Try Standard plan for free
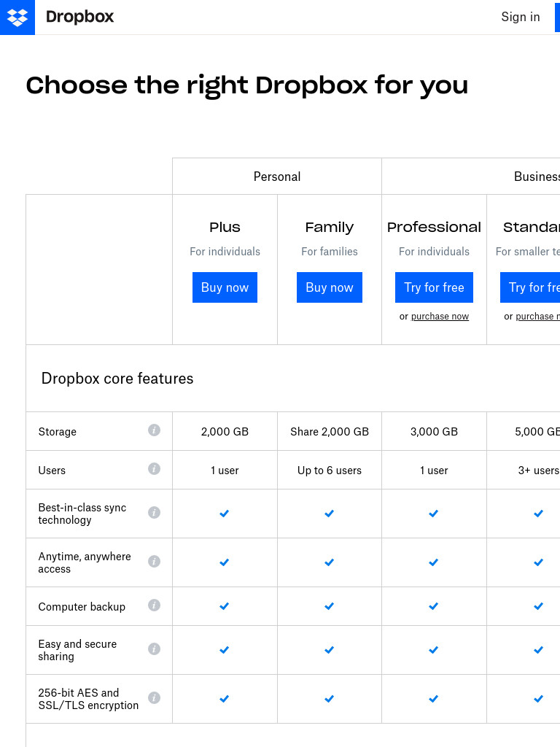The height and width of the screenshot is (747, 560). pos(530,287)
